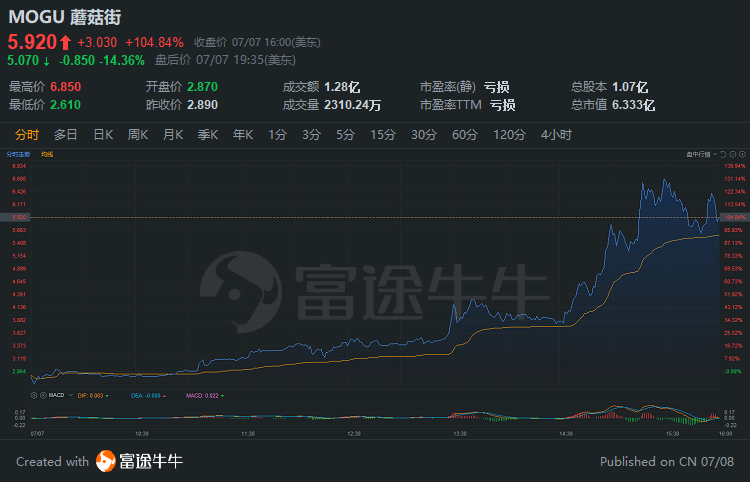Switch to the 多日 multi-day tab

(66, 135)
